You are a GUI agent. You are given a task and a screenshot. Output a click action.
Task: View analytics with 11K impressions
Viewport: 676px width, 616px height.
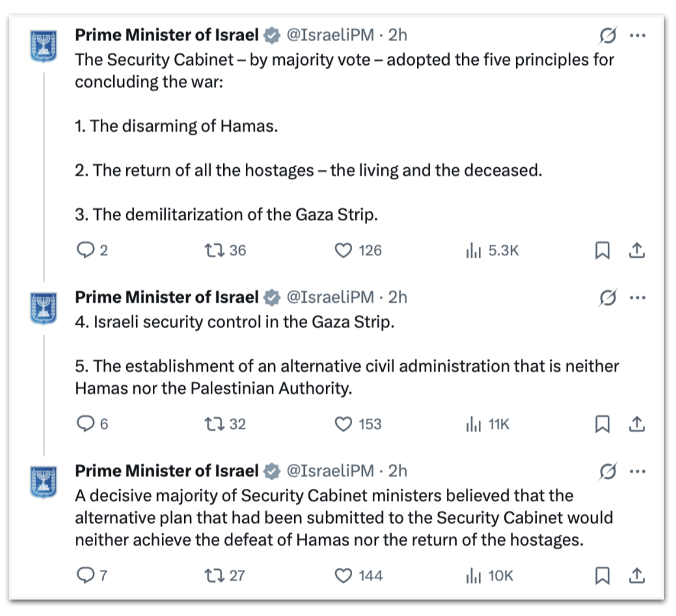(x=474, y=424)
